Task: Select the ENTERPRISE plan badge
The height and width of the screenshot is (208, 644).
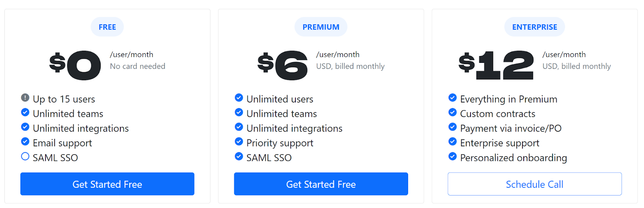Action: coord(535,27)
